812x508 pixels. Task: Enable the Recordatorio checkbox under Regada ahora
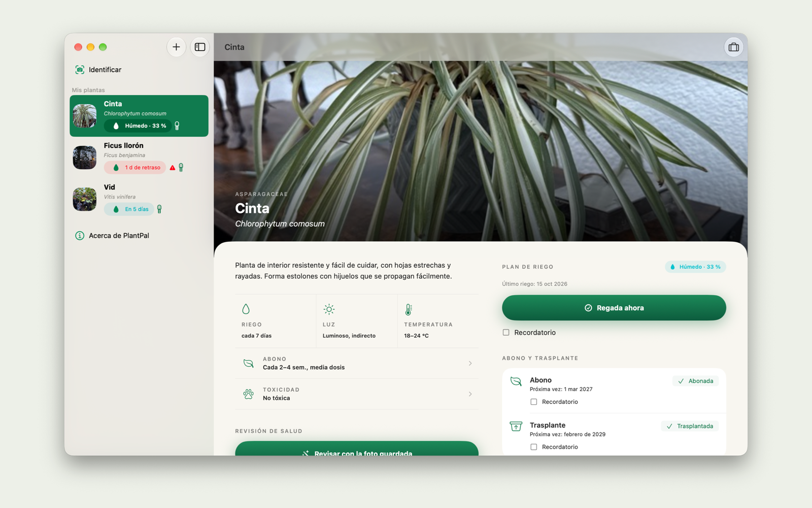(x=506, y=333)
